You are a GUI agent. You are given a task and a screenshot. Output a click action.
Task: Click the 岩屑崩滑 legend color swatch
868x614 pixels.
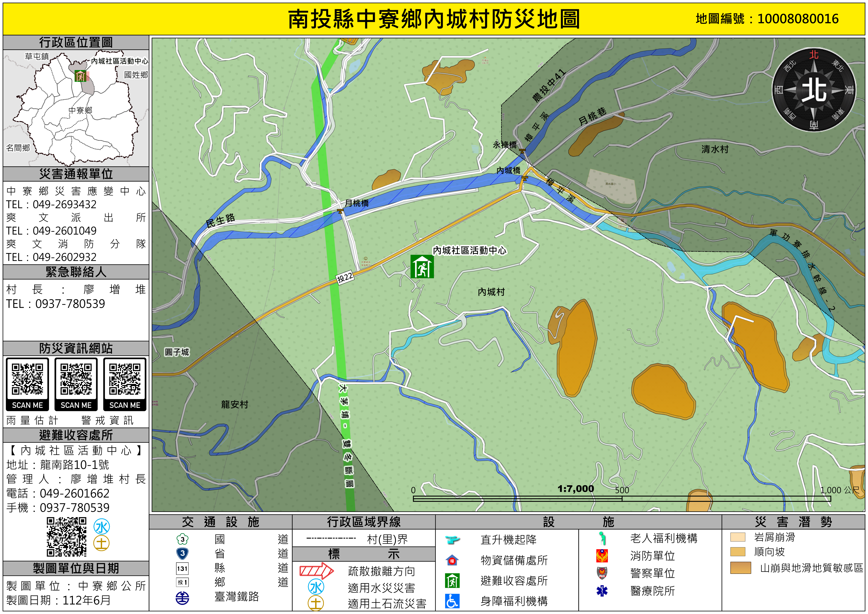738,537
